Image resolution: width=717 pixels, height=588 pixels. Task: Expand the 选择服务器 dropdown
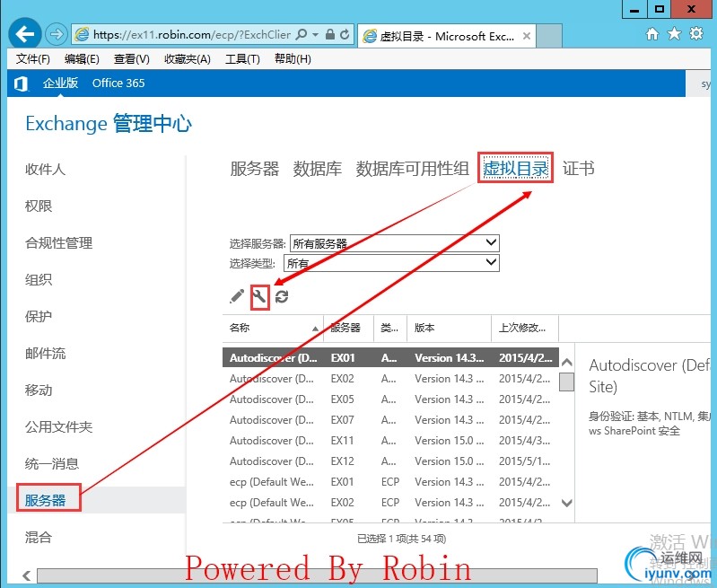[395, 243]
